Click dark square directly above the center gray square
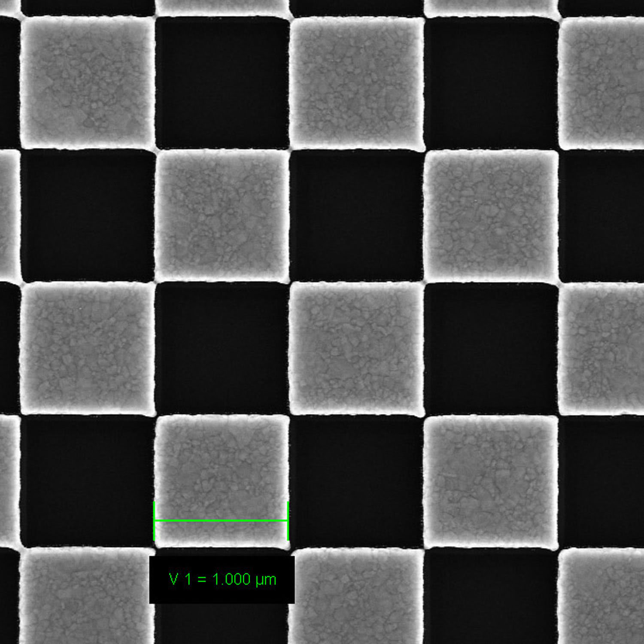This screenshot has width=644, height=644. 356,216
